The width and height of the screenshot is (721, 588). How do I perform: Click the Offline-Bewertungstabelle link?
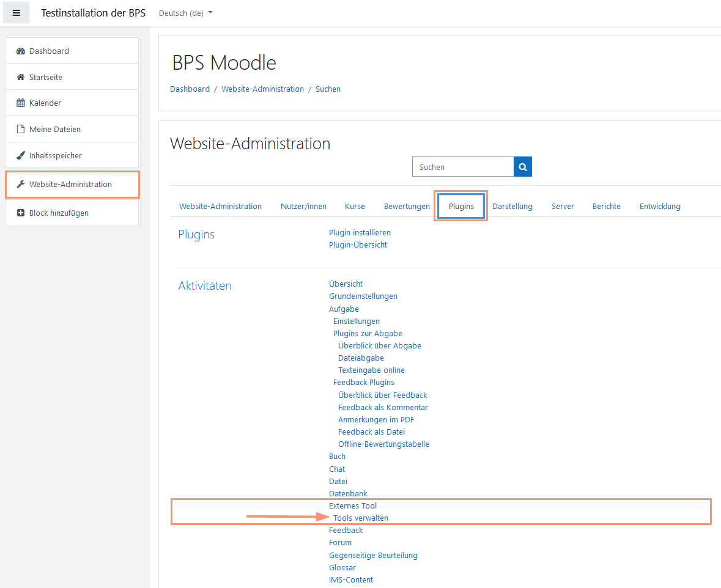(x=383, y=444)
